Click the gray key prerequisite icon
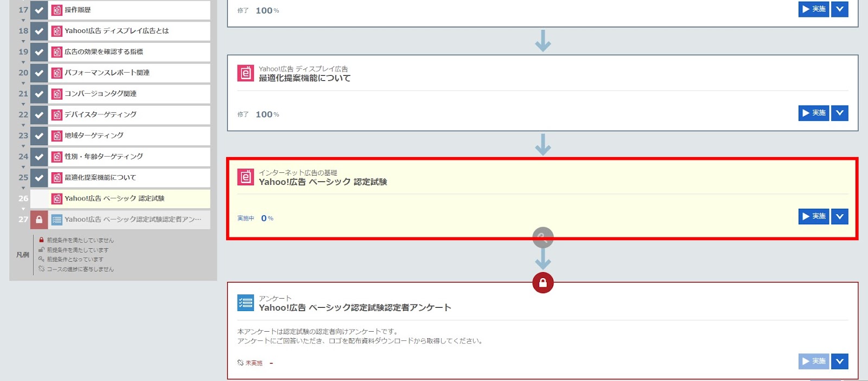868x381 pixels. [x=542, y=237]
